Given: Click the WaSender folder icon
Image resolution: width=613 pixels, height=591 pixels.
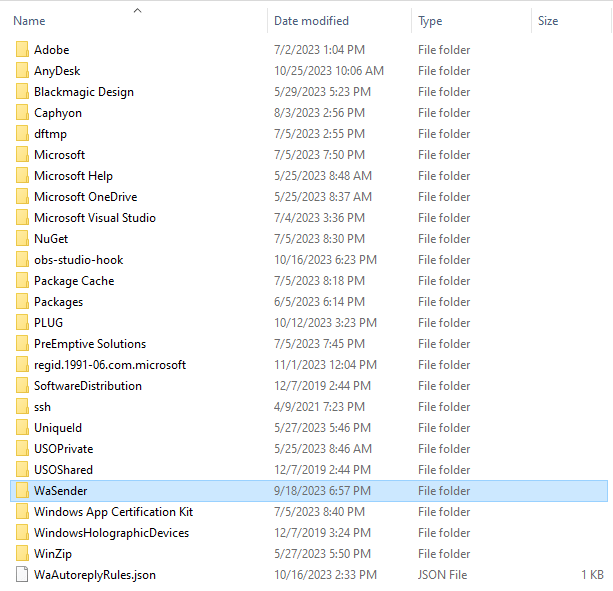Looking at the screenshot, I should click(x=22, y=491).
